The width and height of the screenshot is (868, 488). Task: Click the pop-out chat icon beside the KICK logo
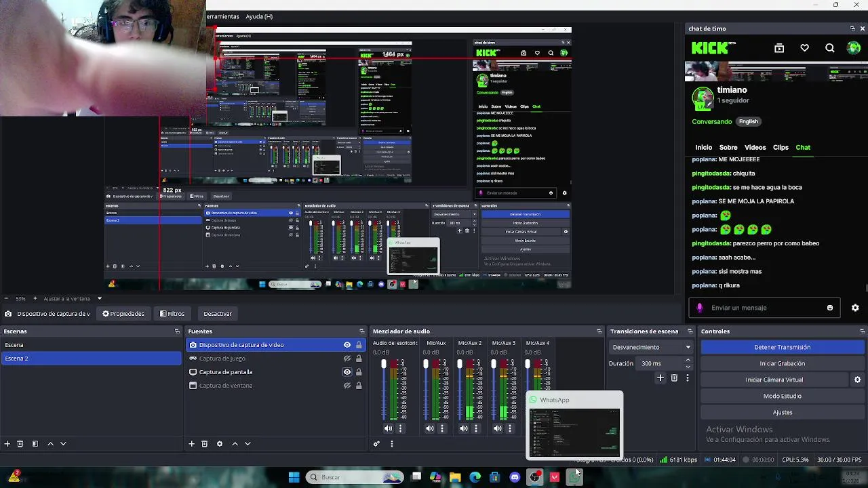click(779, 48)
